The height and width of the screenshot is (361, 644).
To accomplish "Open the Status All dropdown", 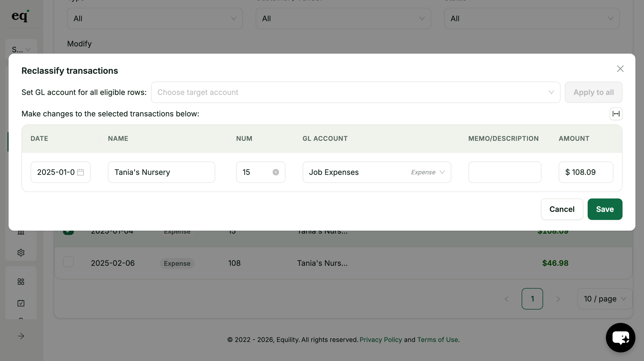I will tap(532, 19).
